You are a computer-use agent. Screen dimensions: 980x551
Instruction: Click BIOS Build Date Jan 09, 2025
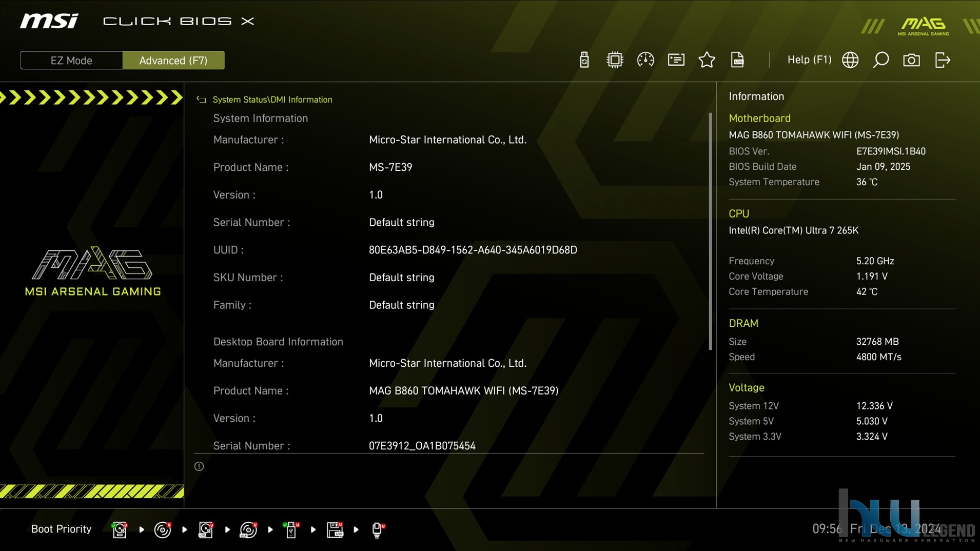[x=883, y=167]
